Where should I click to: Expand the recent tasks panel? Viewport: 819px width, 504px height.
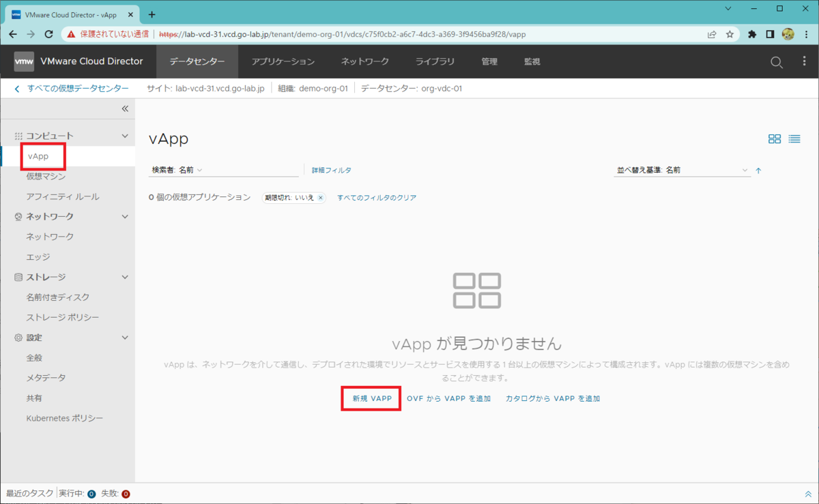(808, 494)
